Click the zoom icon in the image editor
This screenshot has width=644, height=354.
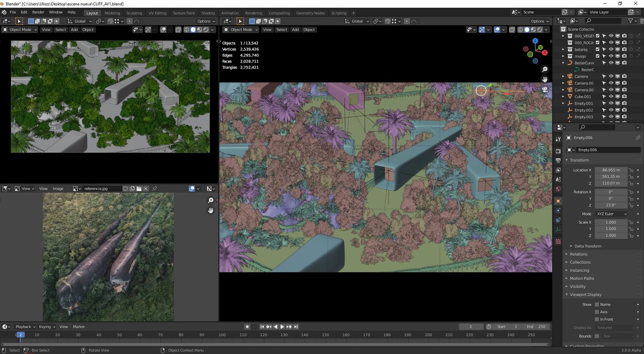211,201
